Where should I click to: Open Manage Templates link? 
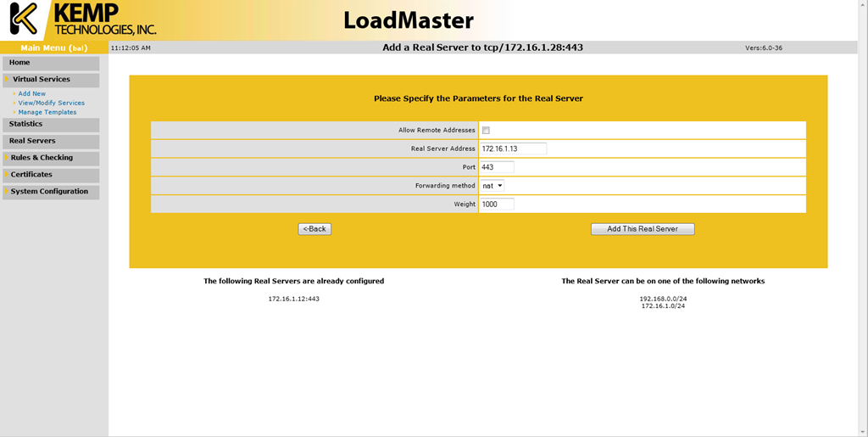pyautogui.click(x=47, y=112)
